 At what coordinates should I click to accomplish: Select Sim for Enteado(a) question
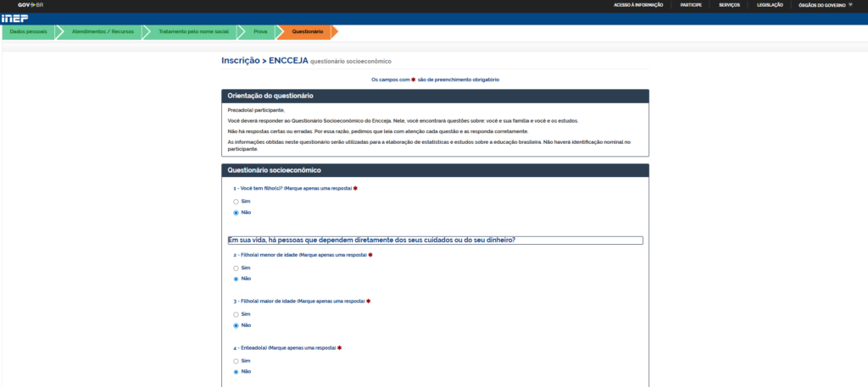tap(236, 361)
